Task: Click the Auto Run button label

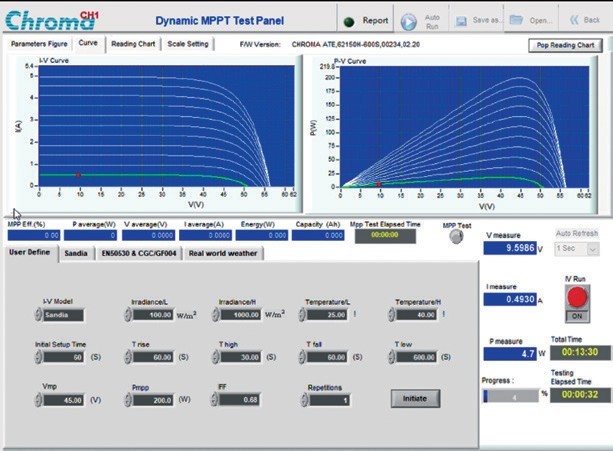Action: click(x=432, y=22)
